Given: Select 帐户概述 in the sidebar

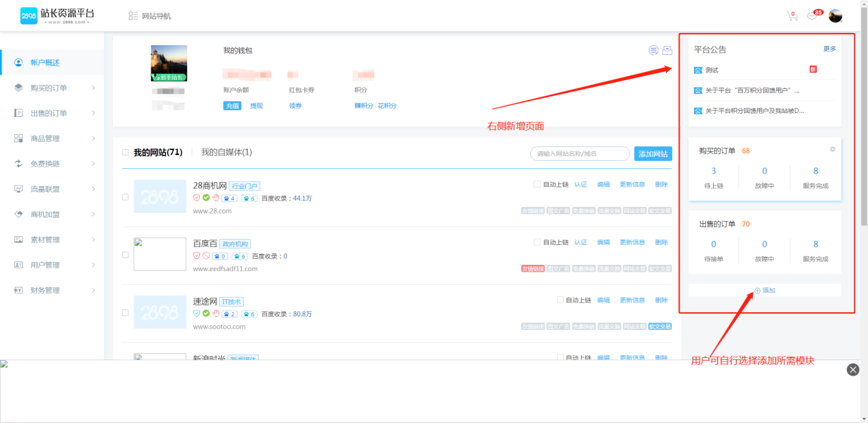Looking at the screenshot, I should coord(45,62).
